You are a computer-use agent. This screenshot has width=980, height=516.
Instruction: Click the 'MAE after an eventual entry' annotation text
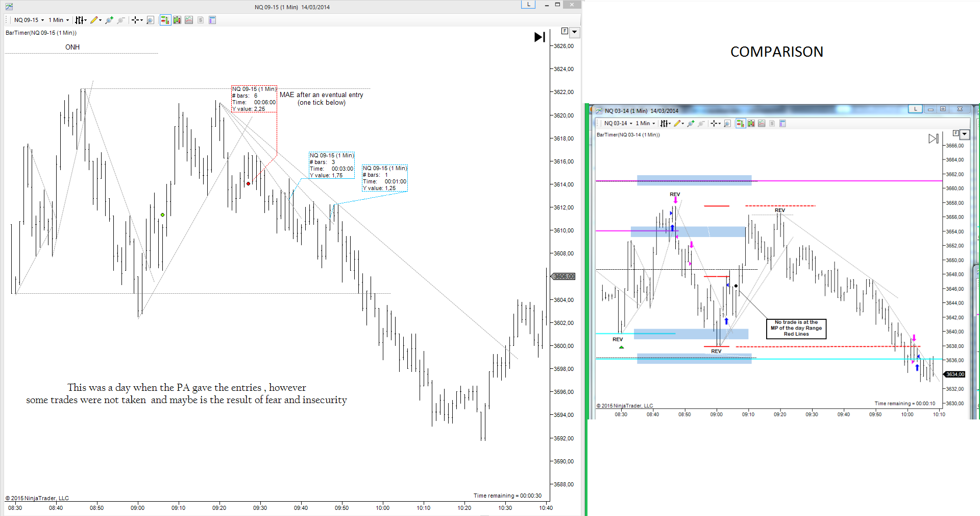pos(322,95)
